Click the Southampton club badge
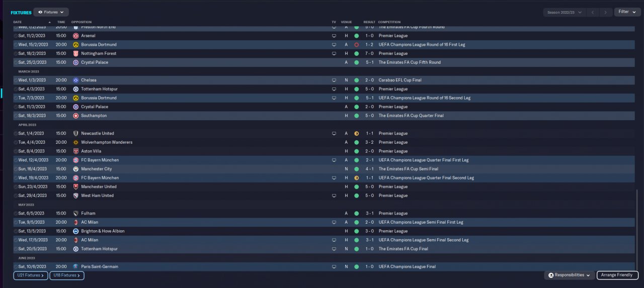This screenshot has width=644, height=288. tap(76, 116)
